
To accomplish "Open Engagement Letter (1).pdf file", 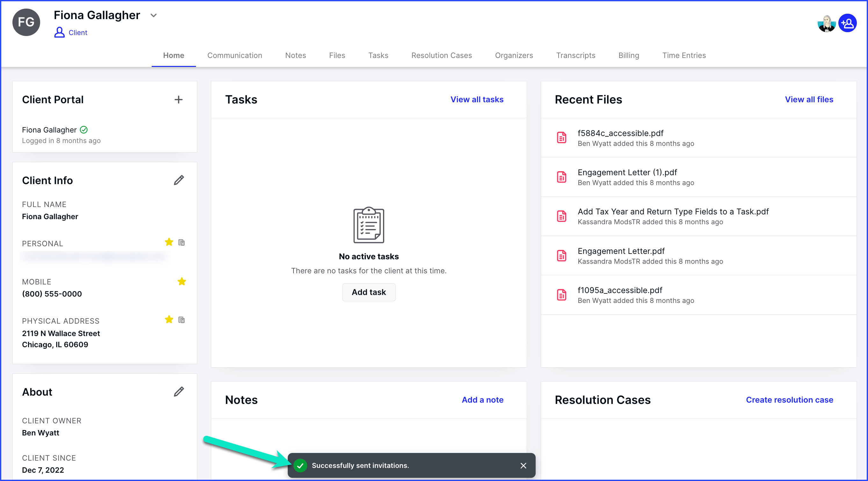I will (x=627, y=173).
